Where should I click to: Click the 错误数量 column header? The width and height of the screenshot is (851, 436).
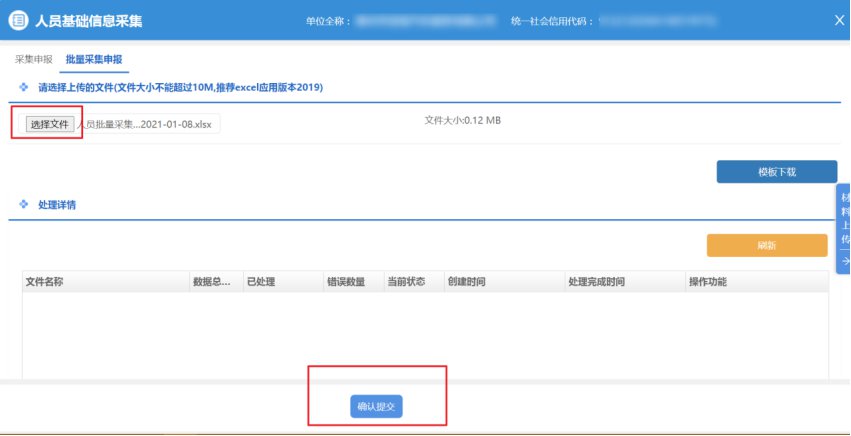[345, 282]
